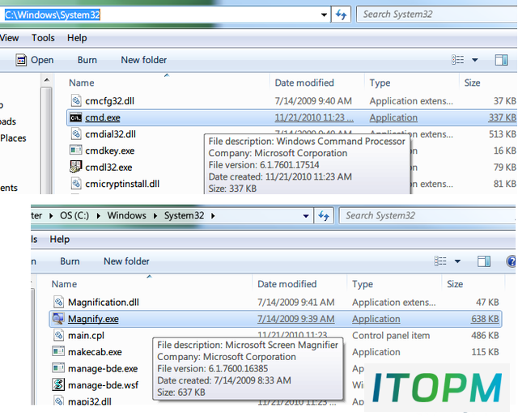Click New folder in the lower window

click(x=126, y=261)
